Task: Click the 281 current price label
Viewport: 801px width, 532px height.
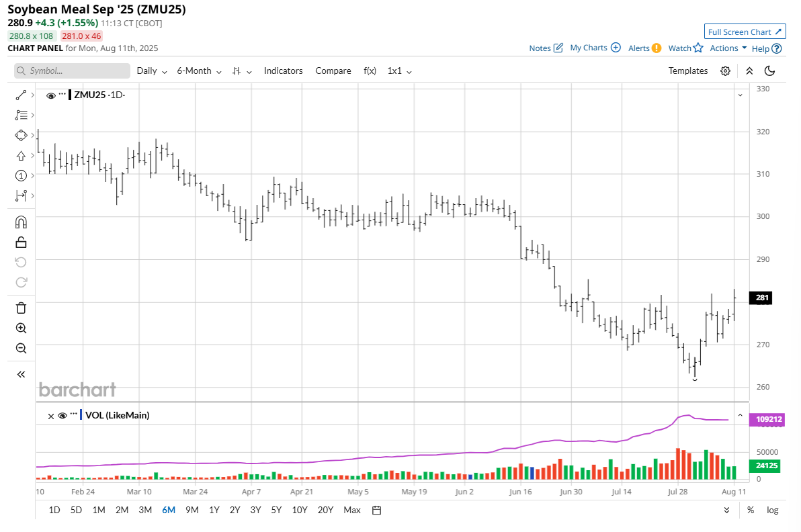Action: pyautogui.click(x=761, y=298)
